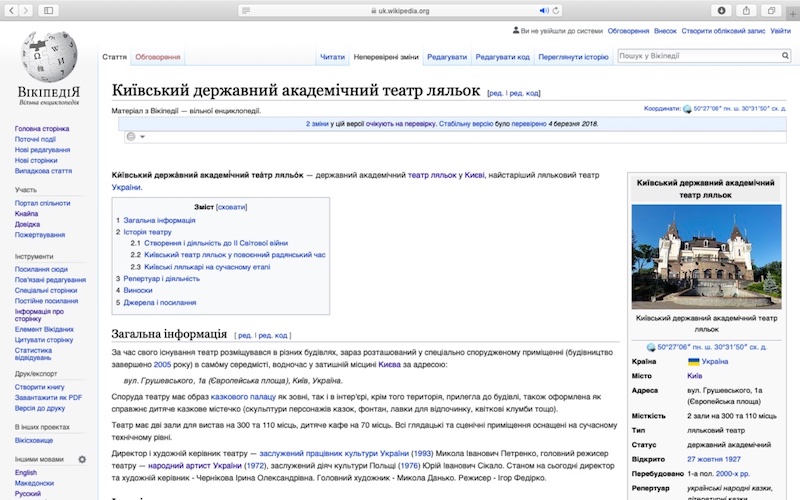Open the Стаття tab

click(x=114, y=57)
